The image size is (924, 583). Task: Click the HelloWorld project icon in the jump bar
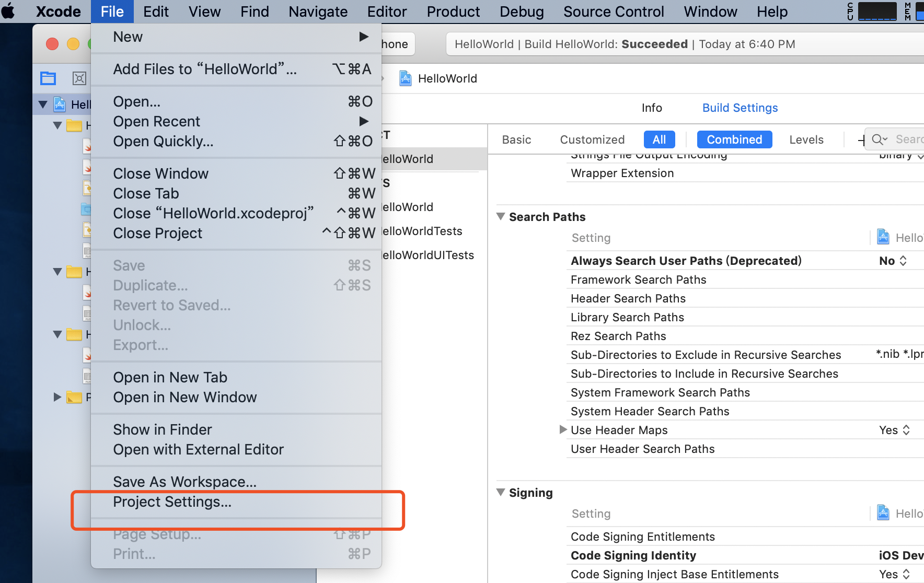pyautogui.click(x=406, y=78)
